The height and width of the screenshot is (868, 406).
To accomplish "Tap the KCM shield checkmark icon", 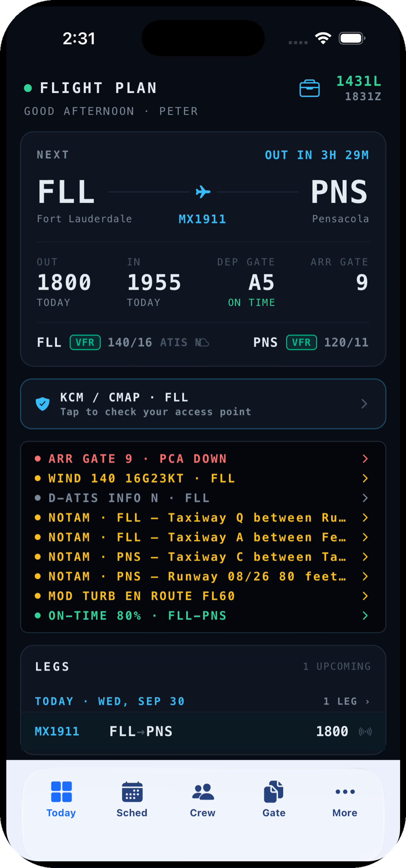I will 43,404.
